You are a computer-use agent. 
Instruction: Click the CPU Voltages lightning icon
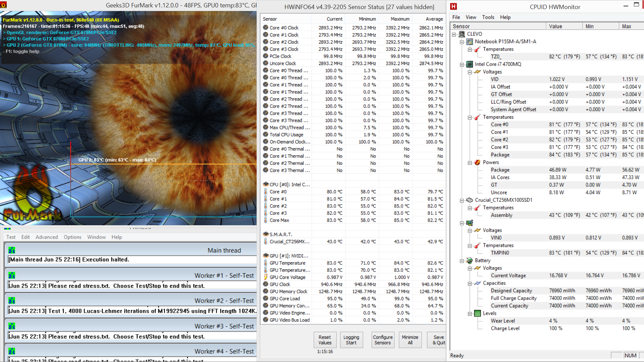[477, 72]
